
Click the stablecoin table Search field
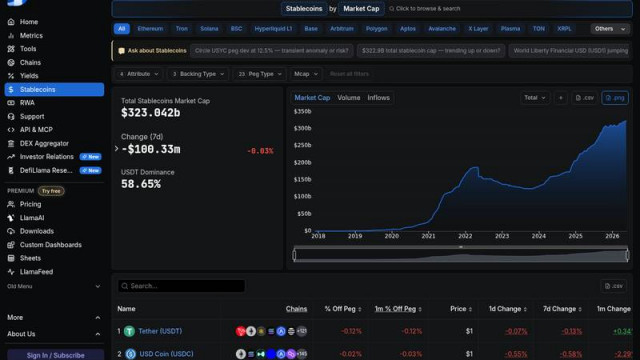tap(181, 286)
